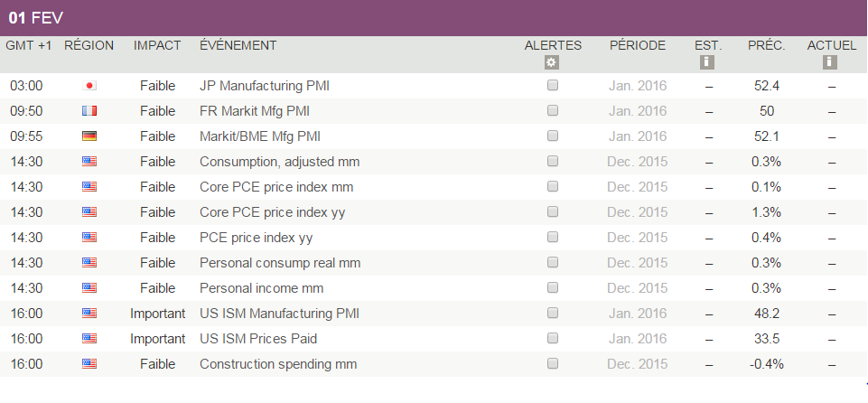Click French flag on FR Markit row
The width and height of the screenshot is (868, 403).
[89, 111]
